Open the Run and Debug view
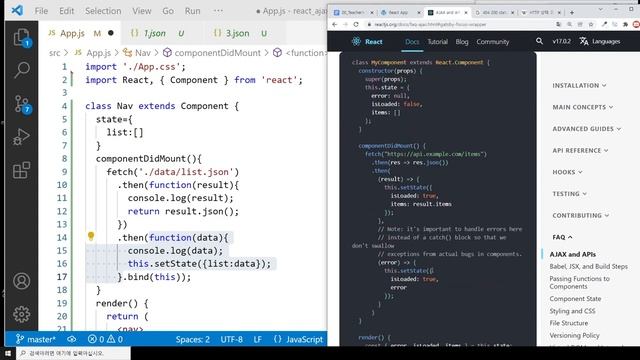 click(22, 137)
